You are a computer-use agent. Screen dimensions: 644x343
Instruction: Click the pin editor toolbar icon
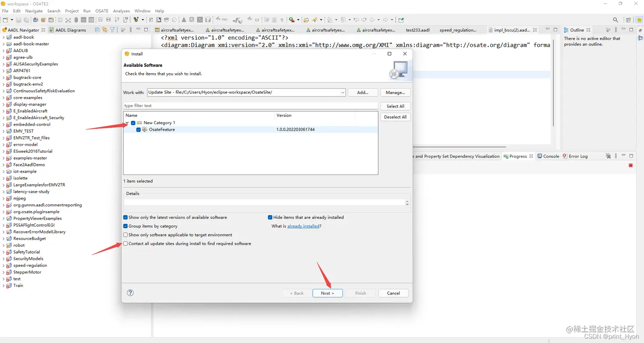coord(401,20)
